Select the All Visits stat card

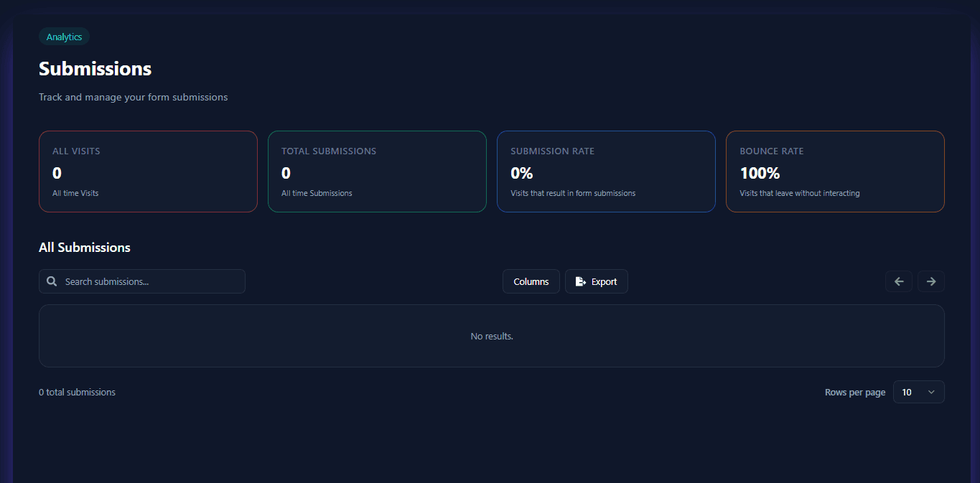[148, 172]
